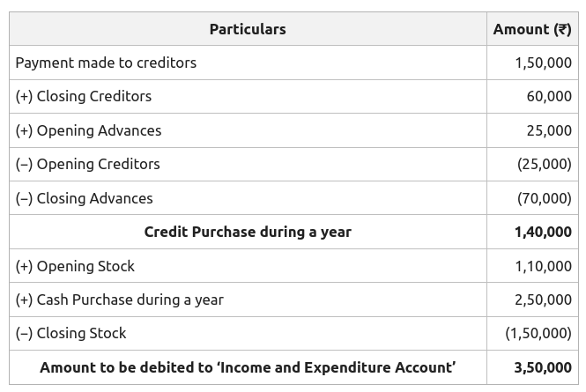
Task: Click the '(–) Opening Creditors' label
Action: tap(88, 164)
